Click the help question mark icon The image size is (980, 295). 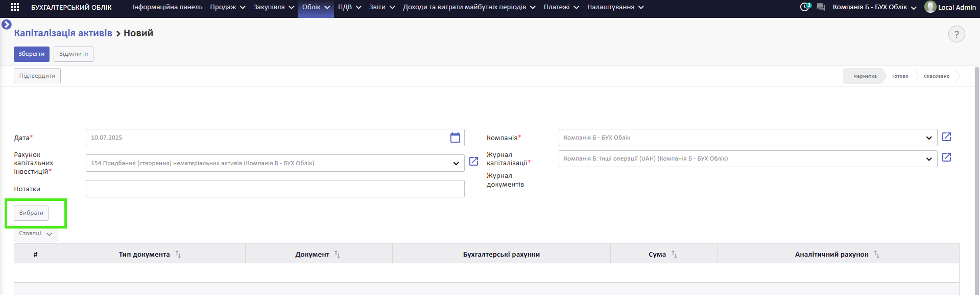pyautogui.click(x=957, y=34)
